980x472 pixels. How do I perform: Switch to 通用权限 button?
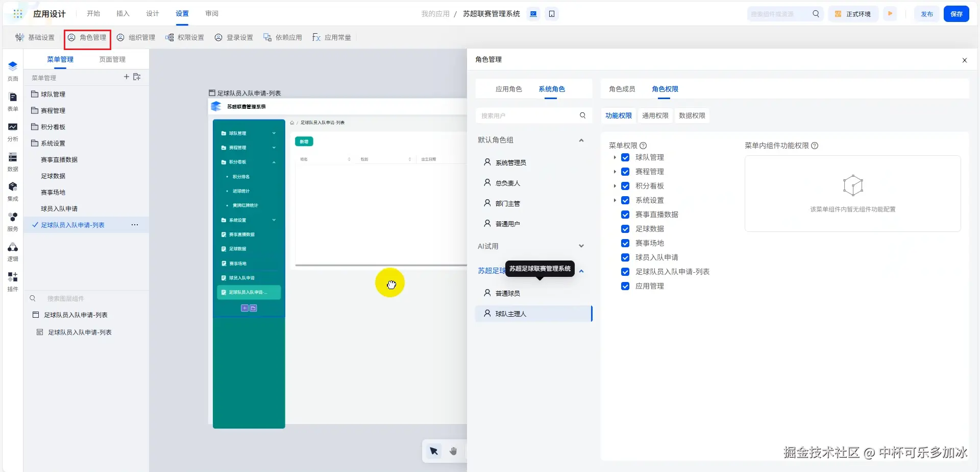655,116
